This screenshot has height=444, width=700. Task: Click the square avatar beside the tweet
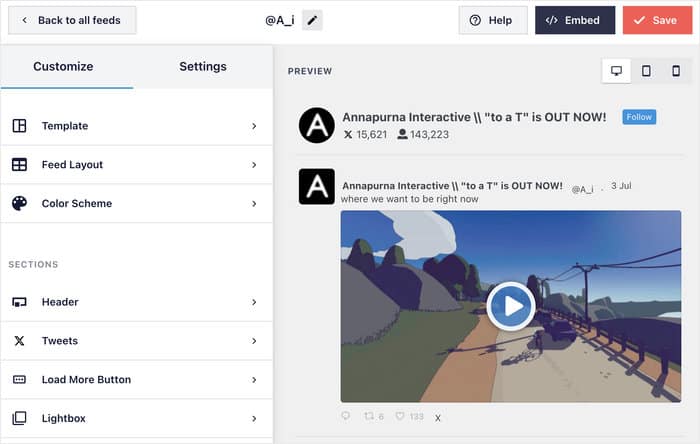317,187
